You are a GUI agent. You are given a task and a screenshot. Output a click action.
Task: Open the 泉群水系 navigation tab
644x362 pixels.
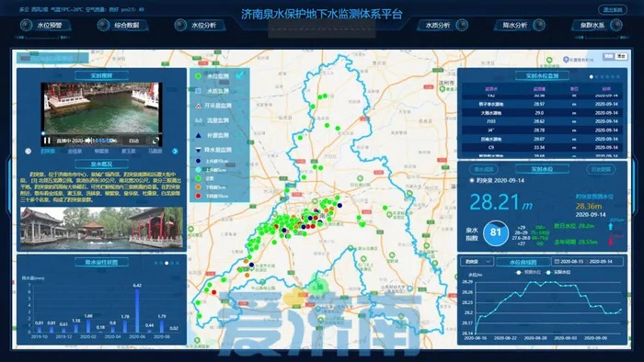point(592,26)
